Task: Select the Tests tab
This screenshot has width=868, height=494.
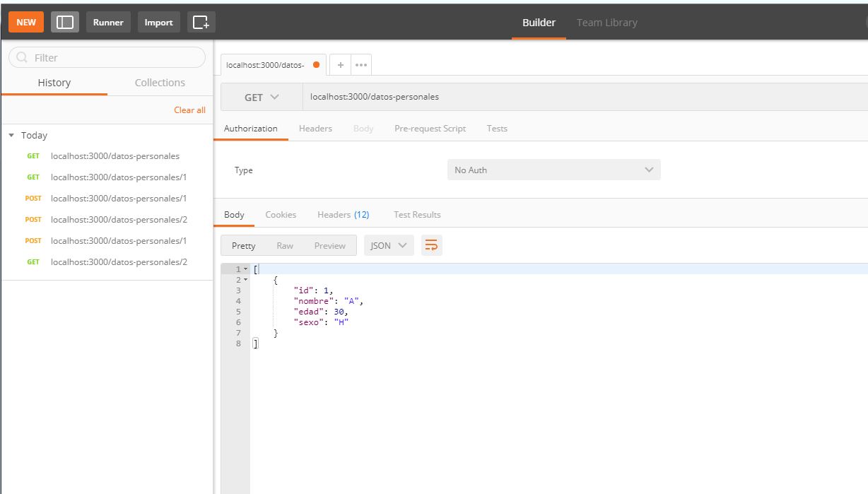Action: coord(497,129)
